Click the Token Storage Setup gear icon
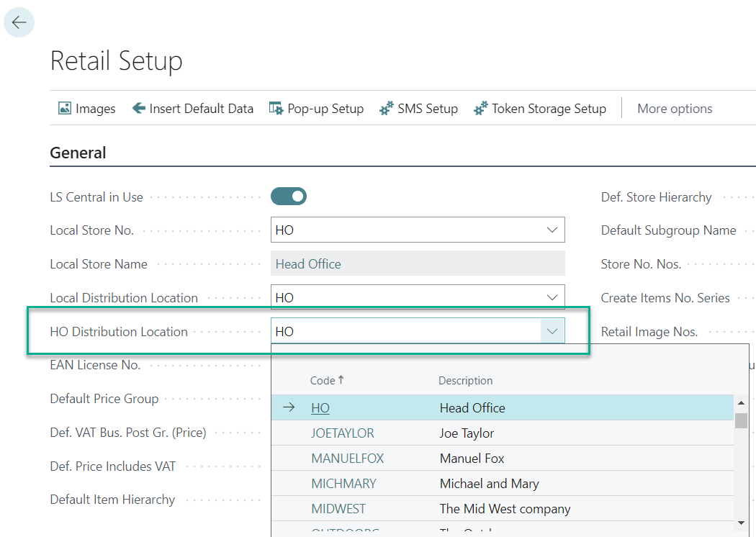Viewport: 756px width, 537px height. pyautogui.click(x=481, y=109)
